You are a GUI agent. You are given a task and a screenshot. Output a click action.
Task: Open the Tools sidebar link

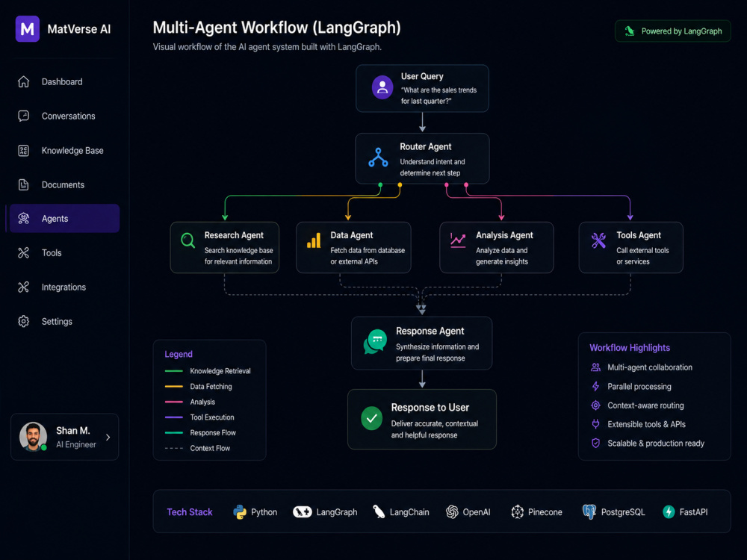click(x=64, y=253)
